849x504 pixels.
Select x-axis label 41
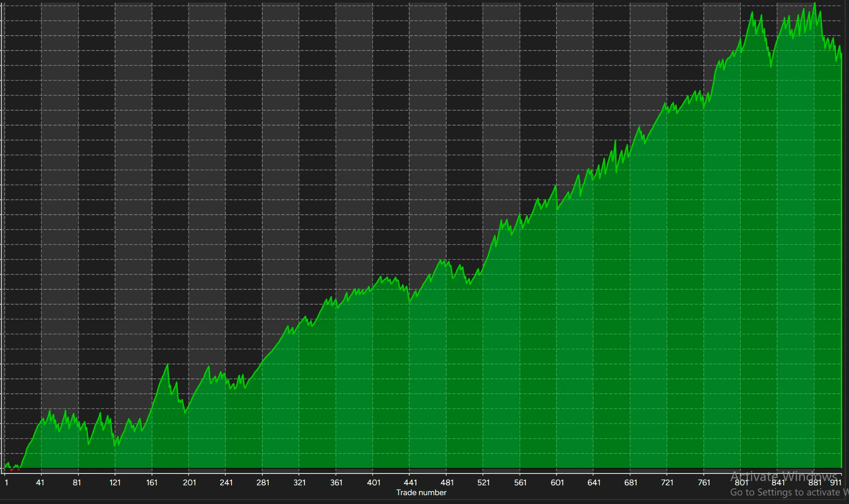tap(40, 482)
